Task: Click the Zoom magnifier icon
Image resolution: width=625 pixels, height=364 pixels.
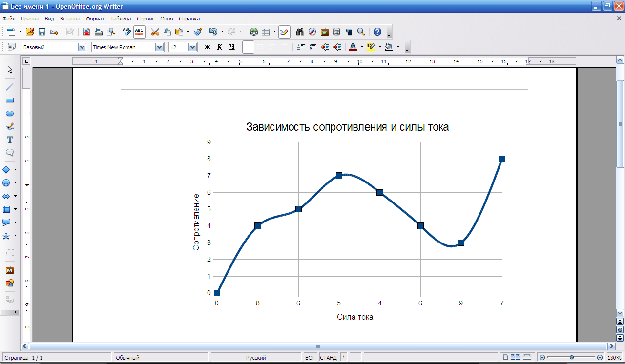Action: coord(361,32)
